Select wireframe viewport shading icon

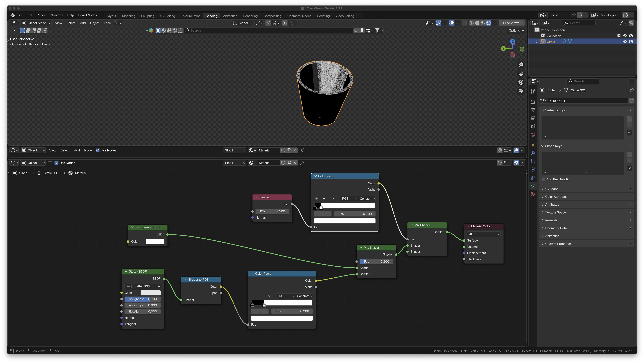(x=472, y=23)
